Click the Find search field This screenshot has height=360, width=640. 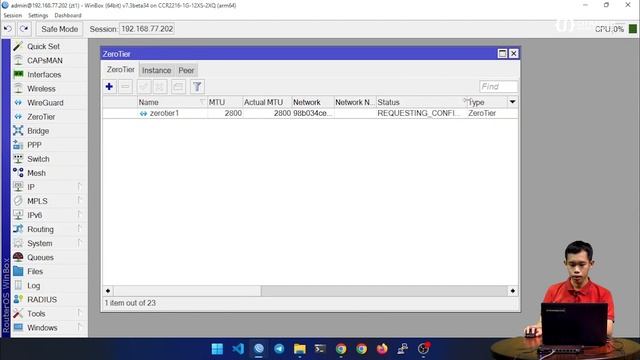click(x=498, y=87)
